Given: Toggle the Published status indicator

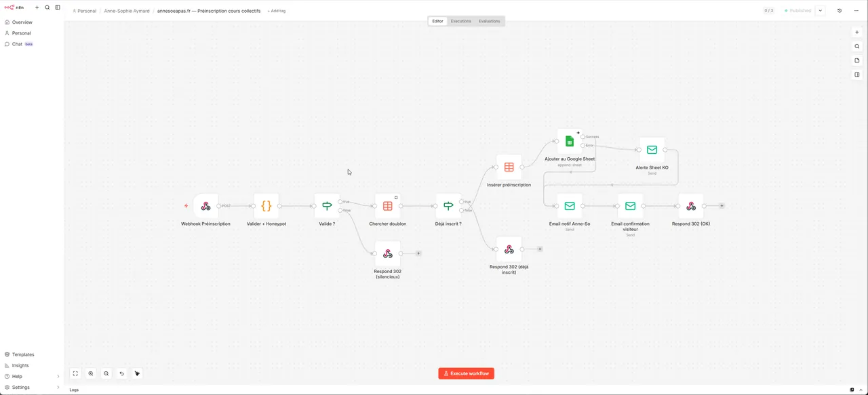Looking at the screenshot, I should click(x=798, y=11).
